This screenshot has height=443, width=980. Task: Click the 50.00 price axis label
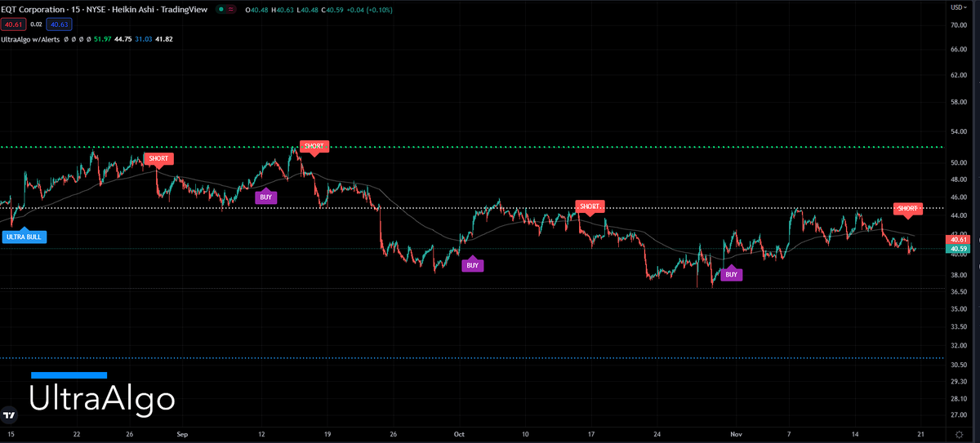point(959,163)
